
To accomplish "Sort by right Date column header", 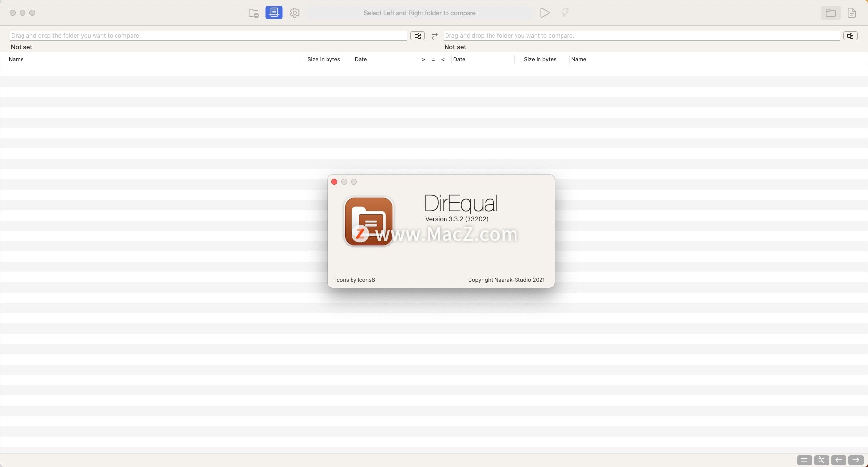I will (459, 59).
